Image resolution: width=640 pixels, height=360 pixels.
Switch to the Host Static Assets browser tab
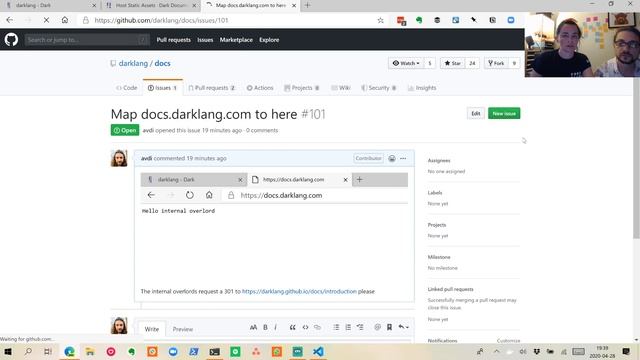click(x=151, y=5)
